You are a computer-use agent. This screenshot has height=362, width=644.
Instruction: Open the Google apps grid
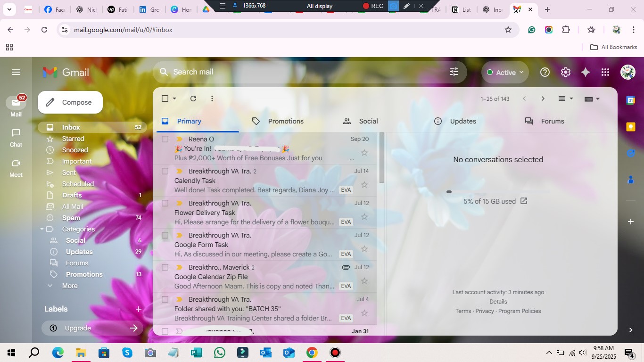tap(605, 72)
